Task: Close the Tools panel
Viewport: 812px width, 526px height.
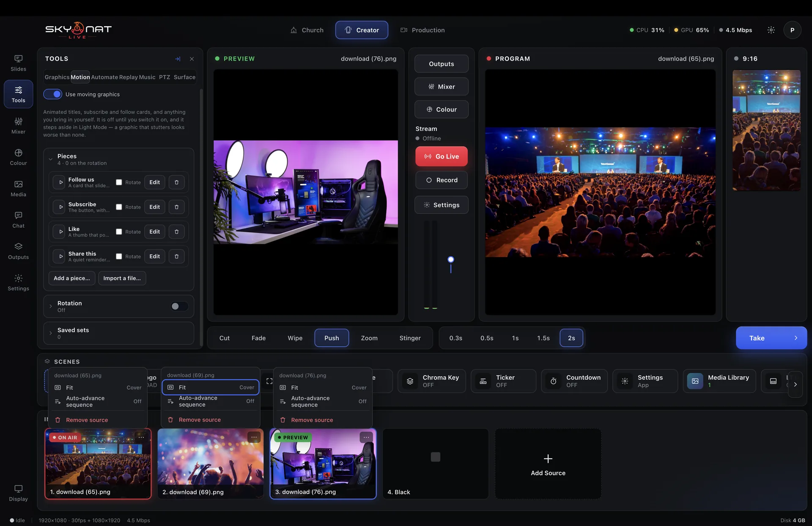Action: [192, 59]
